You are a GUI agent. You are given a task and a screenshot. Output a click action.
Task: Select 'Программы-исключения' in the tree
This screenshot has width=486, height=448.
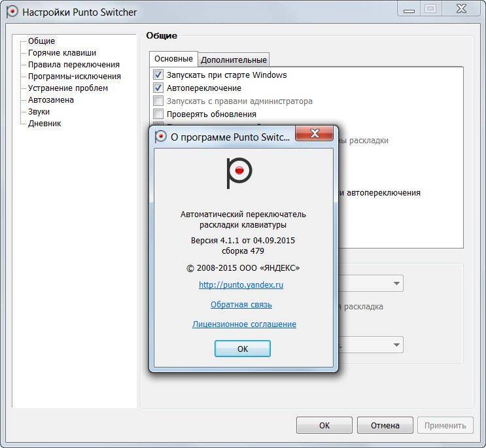click(x=75, y=77)
